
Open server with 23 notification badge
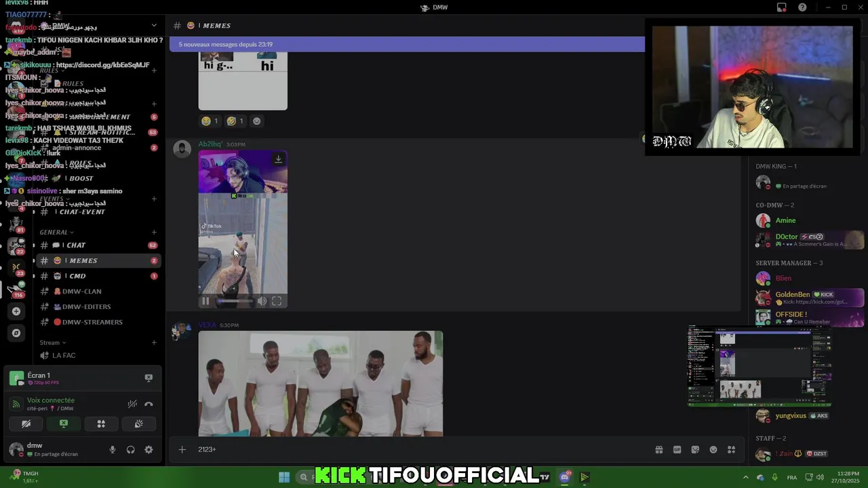[x=16, y=267]
